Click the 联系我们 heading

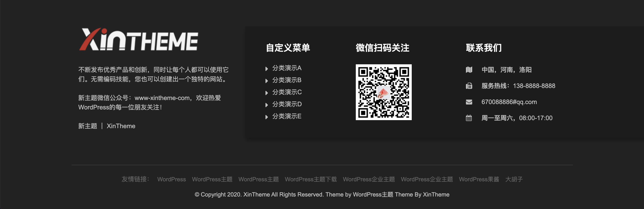(x=484, y=48)
